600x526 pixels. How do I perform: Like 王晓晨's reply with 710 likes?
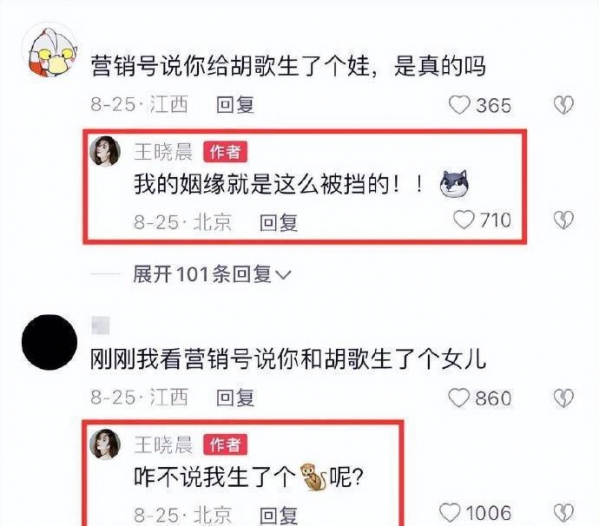[463, 220]
